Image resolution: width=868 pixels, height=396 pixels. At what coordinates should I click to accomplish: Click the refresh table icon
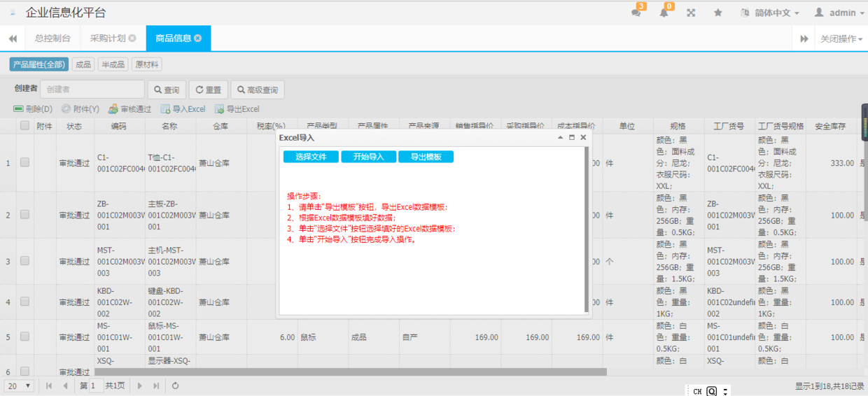click(x=175, y=386)
